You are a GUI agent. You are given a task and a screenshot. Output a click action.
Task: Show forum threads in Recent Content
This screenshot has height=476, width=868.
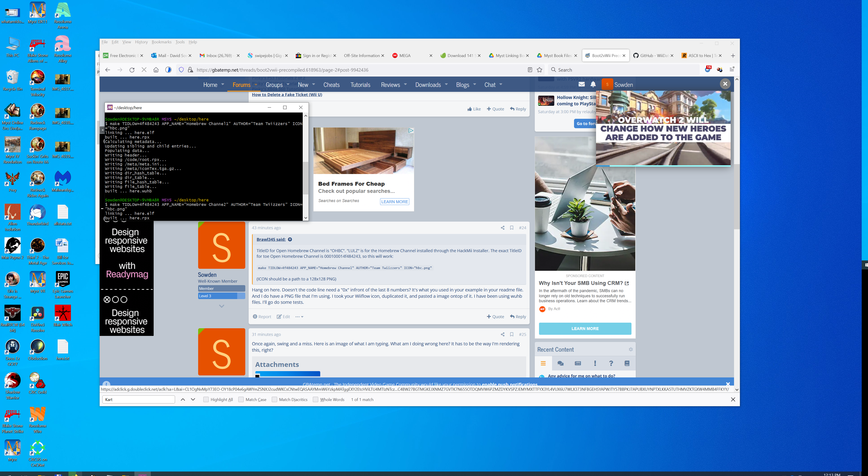point(560,364)
